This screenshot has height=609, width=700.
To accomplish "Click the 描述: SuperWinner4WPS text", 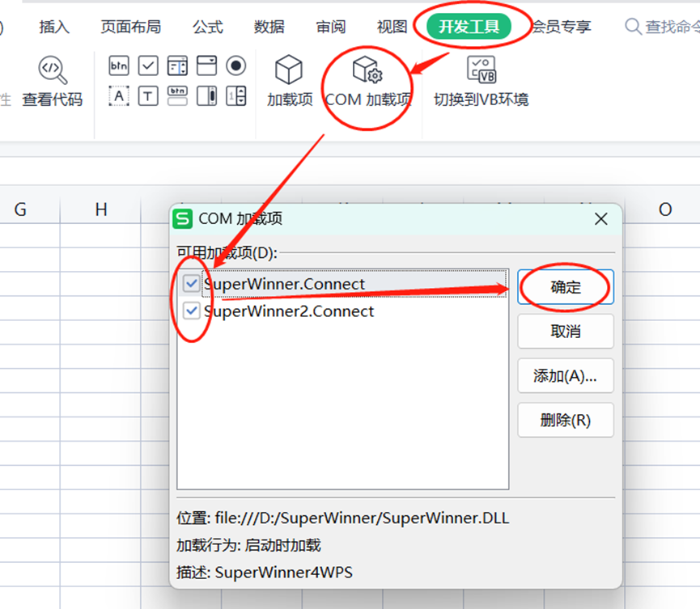I will click(265, 573).
